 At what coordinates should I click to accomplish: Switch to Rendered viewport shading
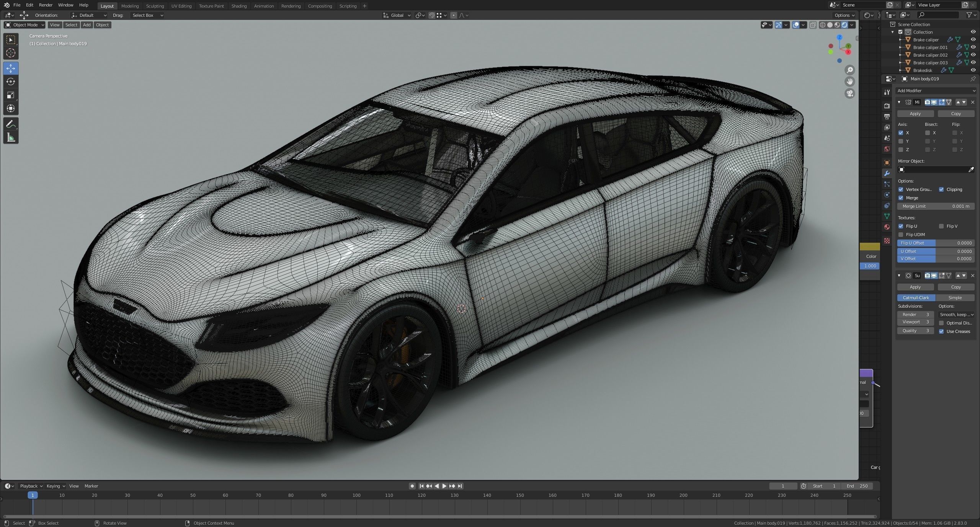coord(844,25)
